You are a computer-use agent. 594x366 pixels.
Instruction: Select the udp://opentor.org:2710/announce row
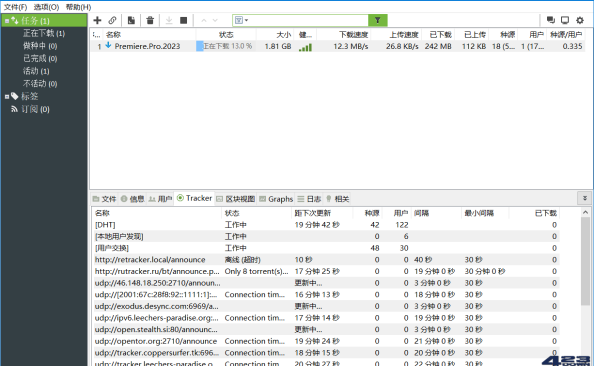click(x=326, y=341)
